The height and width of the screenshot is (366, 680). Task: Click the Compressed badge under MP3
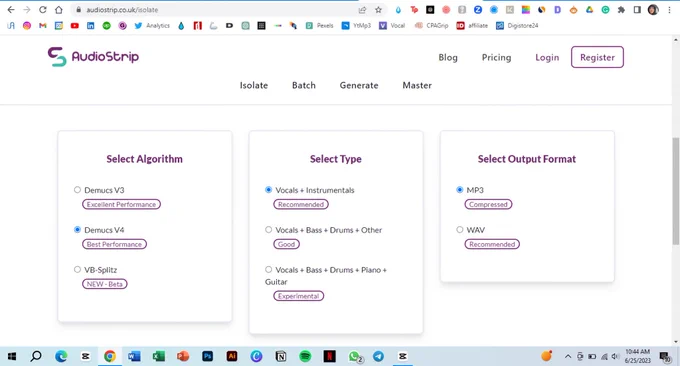(488, 204)
